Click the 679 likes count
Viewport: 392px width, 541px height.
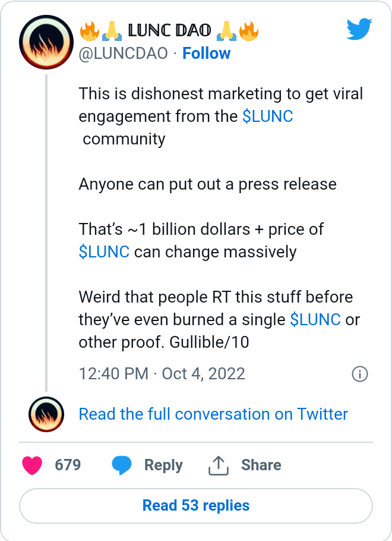point(68,465)
